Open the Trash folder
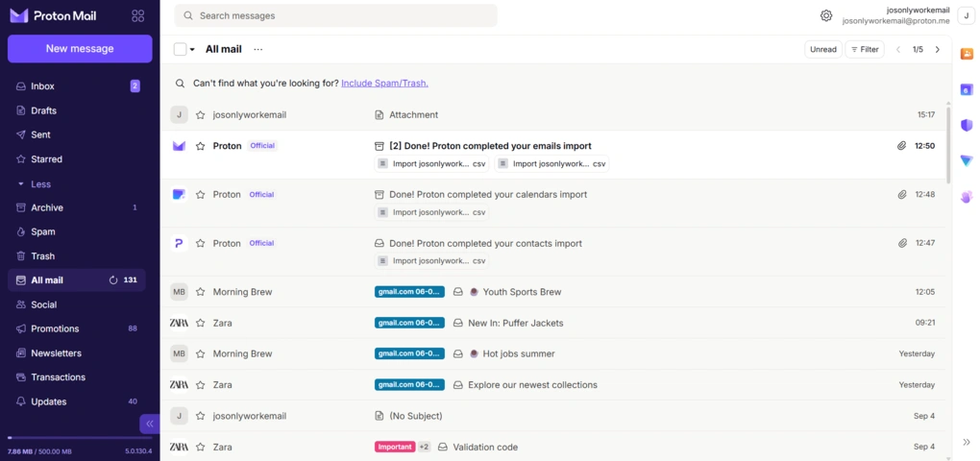The image size is (980, 461). click(76, 256)
